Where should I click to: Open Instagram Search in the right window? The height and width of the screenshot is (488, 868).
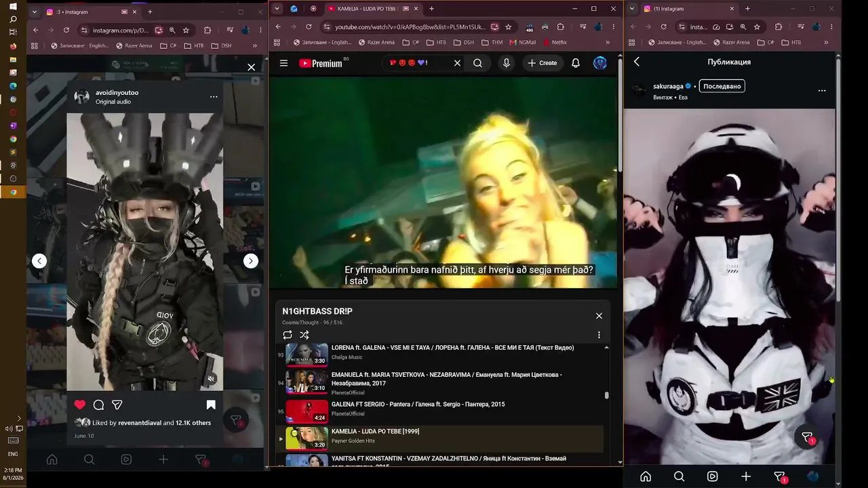(679, 476)
